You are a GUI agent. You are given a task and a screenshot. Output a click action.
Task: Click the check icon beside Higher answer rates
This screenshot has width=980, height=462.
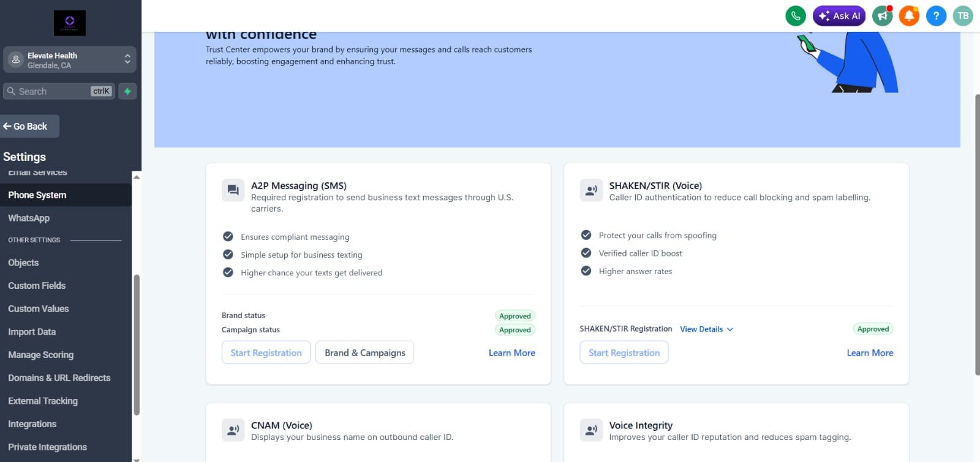click(x=586, y=270)
